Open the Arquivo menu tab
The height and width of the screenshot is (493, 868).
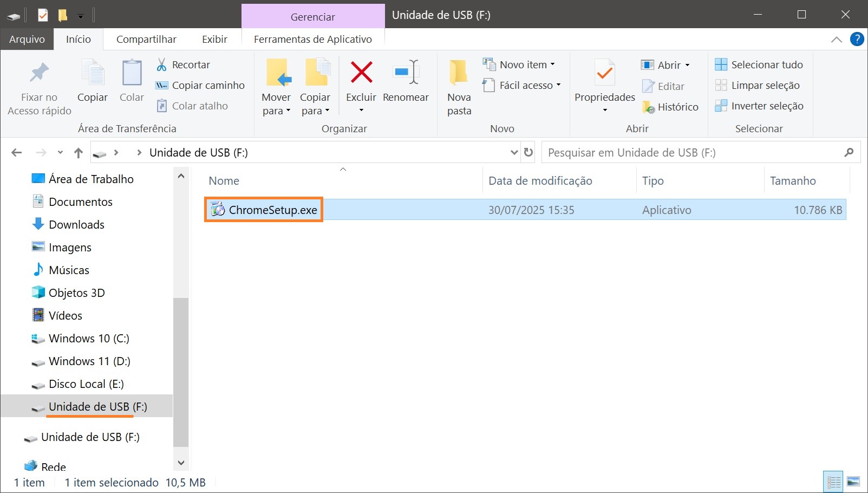[27, 39]
